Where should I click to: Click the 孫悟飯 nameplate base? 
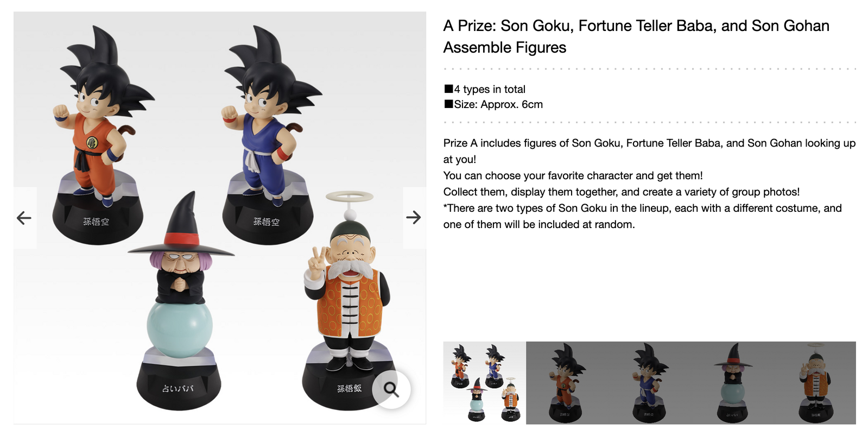[x=349, y=389]
